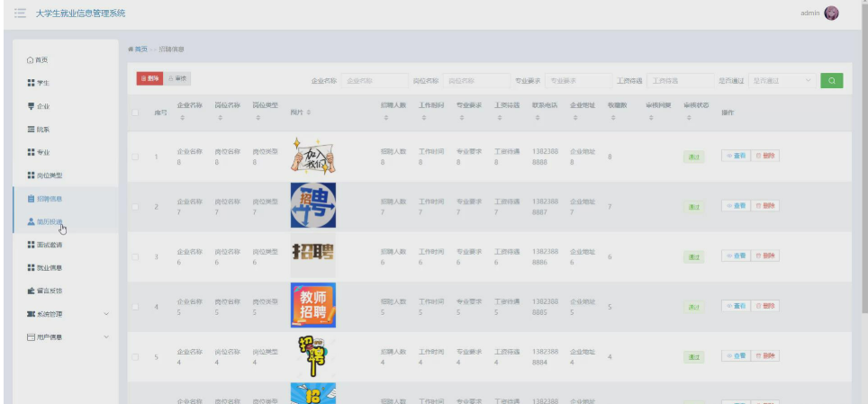Click the 加入我们 image thumbnail in row 1

coord(313,157)
